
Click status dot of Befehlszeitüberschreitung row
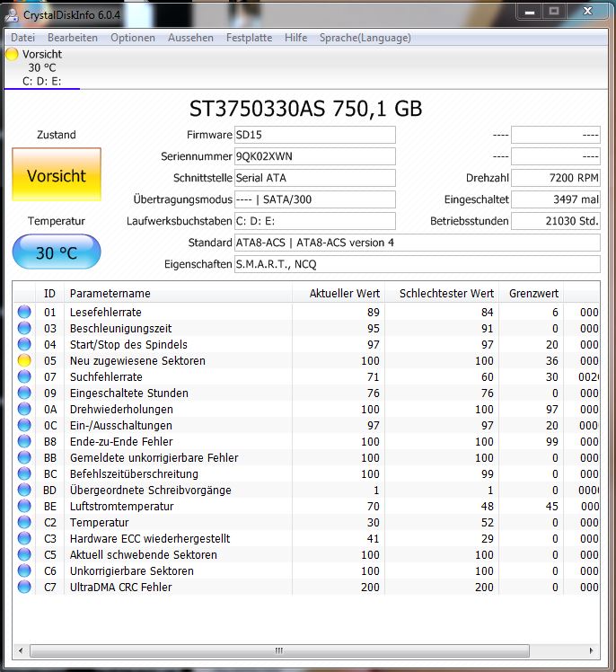[x=24, y=473]
